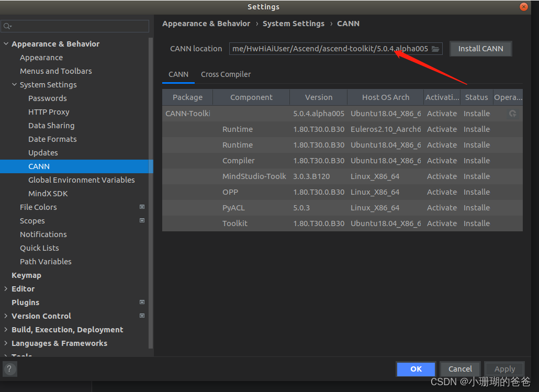This screenshot has width=539, height=392.
Task: Select the OPP component row
Action: 342,192
